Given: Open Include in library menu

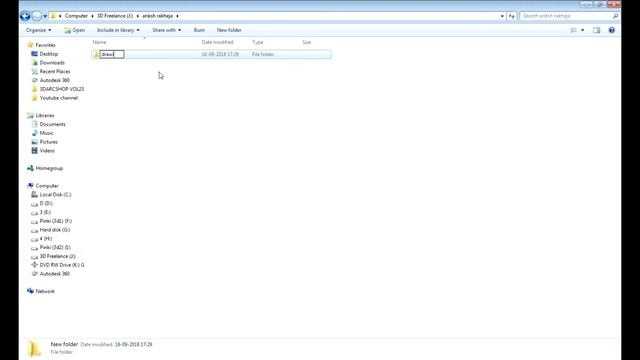Looking at the screenshot, I should pyautogui.click(x=118, y=30).
